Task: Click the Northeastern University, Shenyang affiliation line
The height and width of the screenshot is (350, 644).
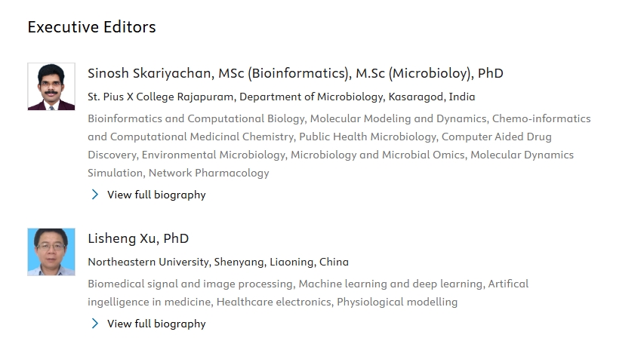Action: [218, 262]
